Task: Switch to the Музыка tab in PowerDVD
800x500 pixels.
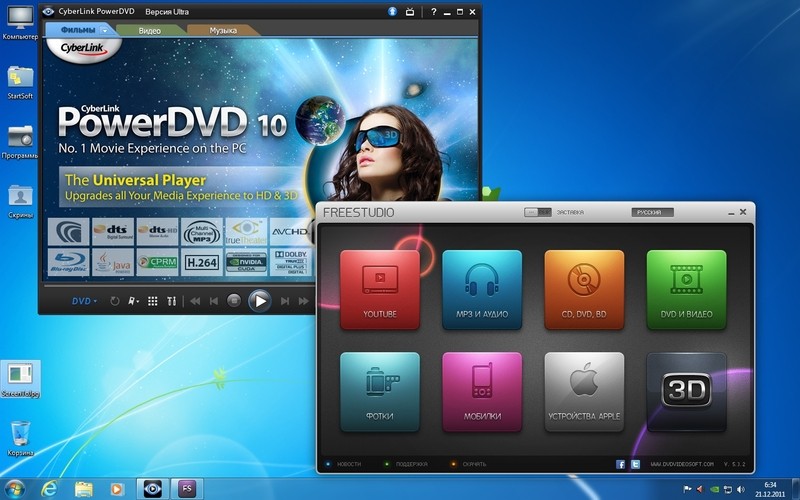Action: (223, 31)
